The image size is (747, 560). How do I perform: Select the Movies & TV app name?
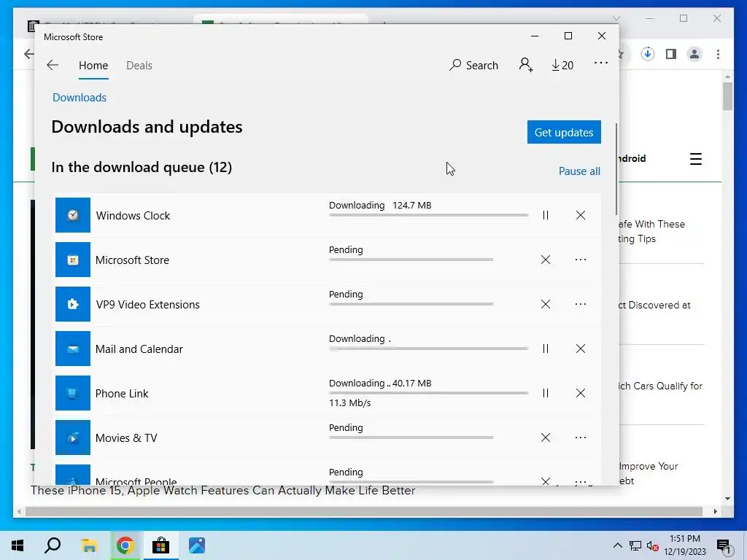126,438
